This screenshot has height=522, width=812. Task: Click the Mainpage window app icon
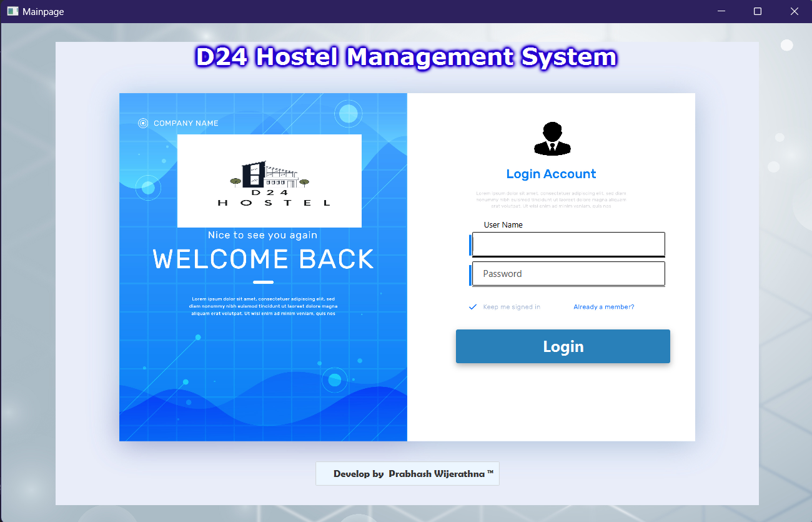pyautogui.click(x=12, y=11)
